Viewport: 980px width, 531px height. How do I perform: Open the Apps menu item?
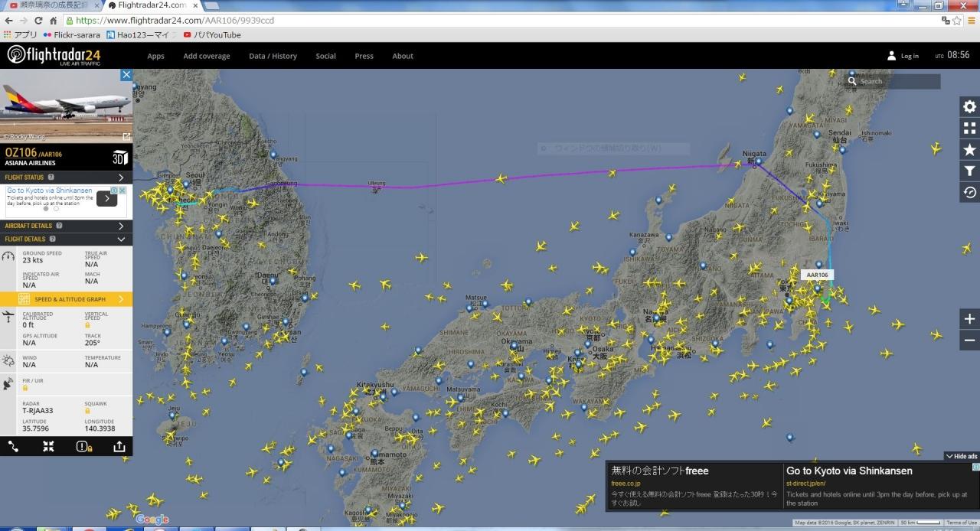click(x=155, y=56)
